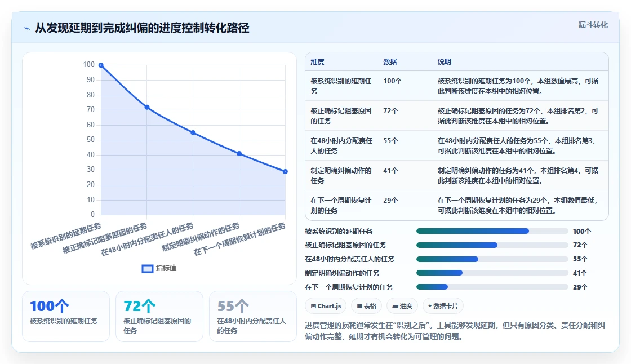Screen dimensions: 631x364
Task: Click the icon inside the Chart.js tag
Action: (313, 307)
